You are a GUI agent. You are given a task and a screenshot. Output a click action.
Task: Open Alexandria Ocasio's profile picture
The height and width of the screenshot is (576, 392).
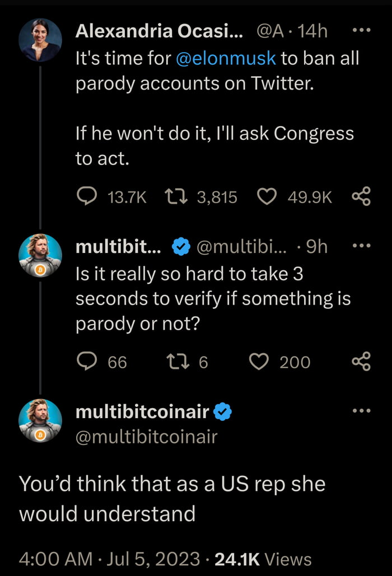39,41
